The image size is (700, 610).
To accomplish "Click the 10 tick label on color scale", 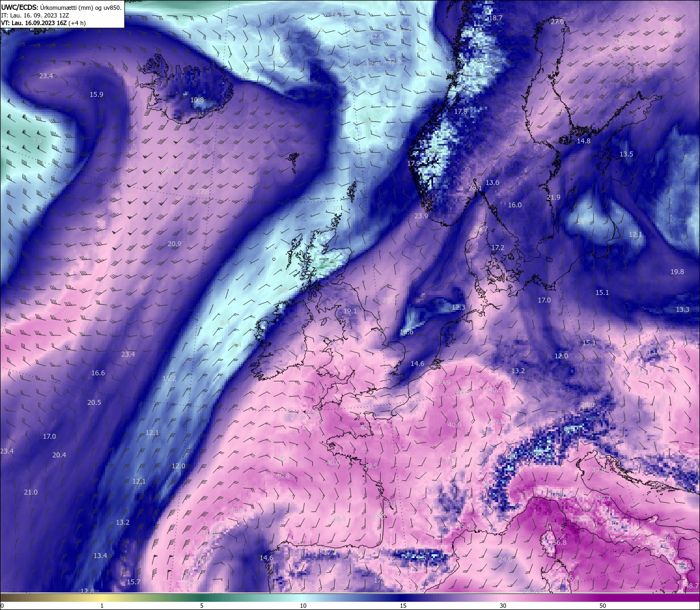I will coord(303,606).
